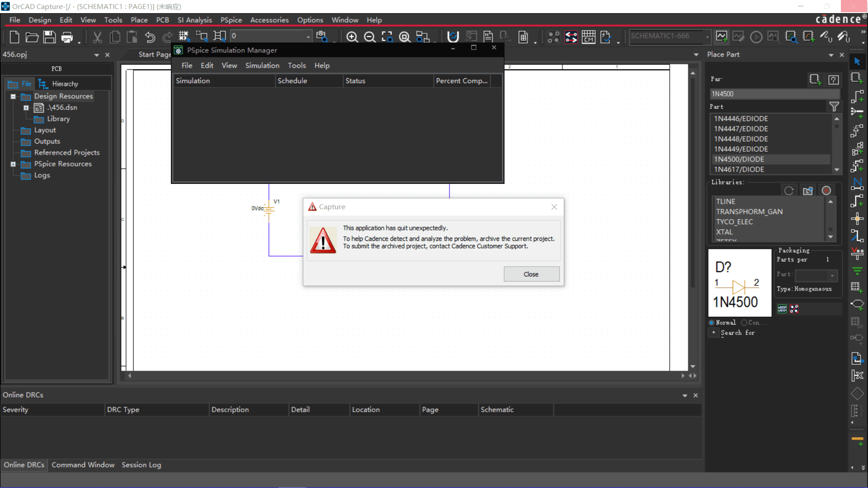
Task: Click the Place Part tool icon
Action: point(857,78)
